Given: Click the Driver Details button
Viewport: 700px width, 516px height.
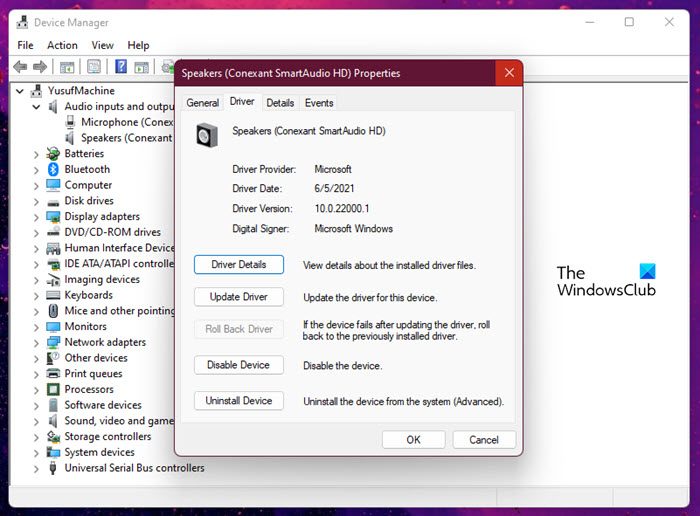Looking at the screenshot, I should pyautogui.click(x=239, y=264).
